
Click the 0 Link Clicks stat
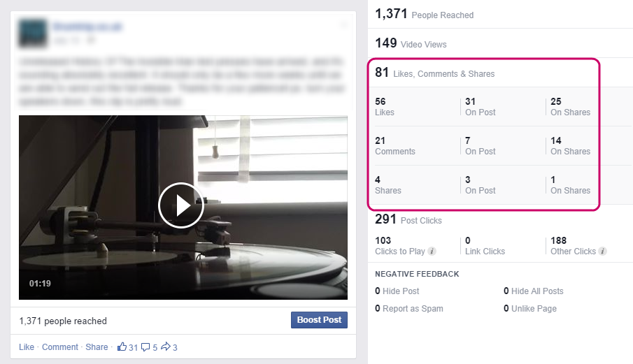(x=485, y=246)
